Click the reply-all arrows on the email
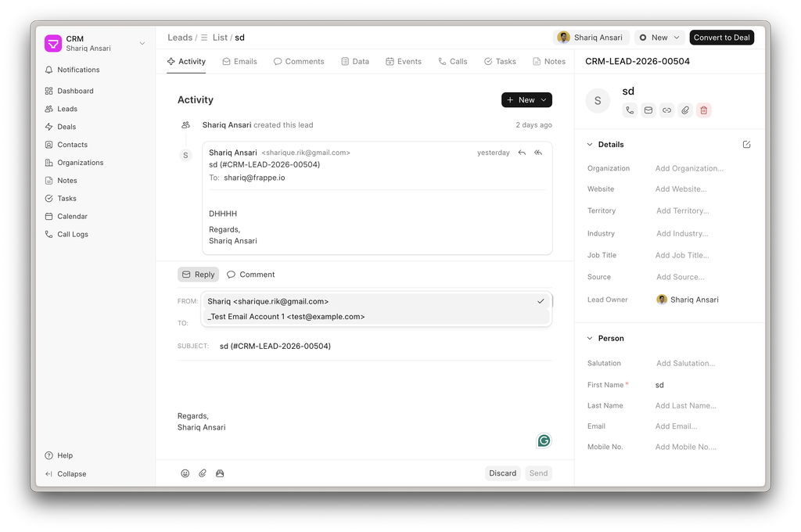This screenshot has width=801, height=532. point(538,153)
